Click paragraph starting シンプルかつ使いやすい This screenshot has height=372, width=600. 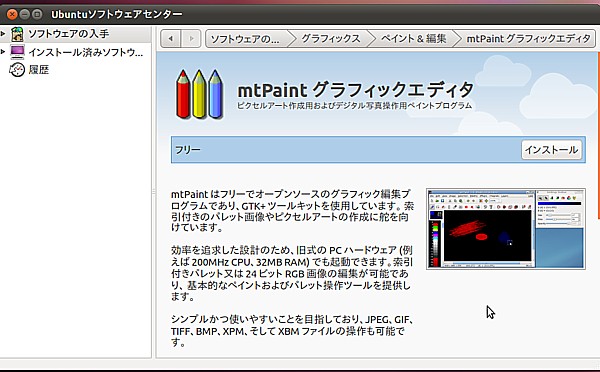292,331
